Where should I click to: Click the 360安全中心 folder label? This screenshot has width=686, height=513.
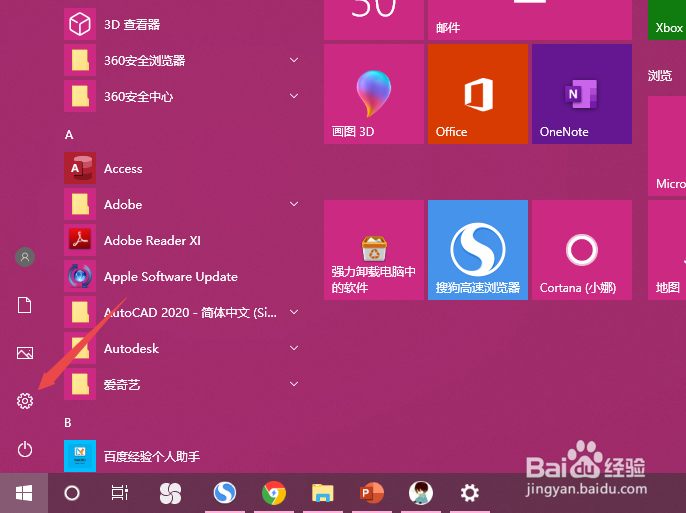click(x=138, y=96)
